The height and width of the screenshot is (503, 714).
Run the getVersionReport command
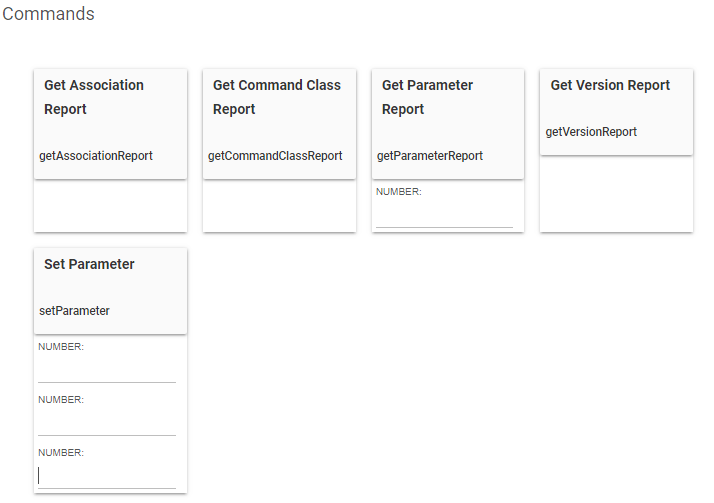(591, 132)
